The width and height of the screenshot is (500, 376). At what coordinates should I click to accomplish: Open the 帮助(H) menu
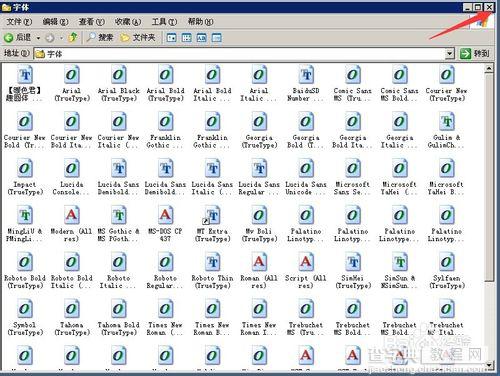click(200, 22)
